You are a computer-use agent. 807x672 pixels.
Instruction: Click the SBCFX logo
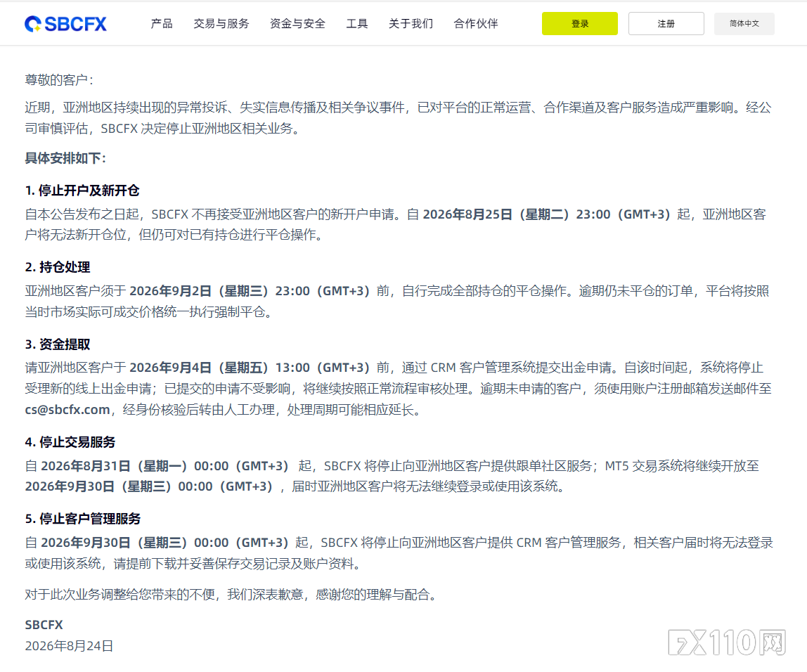pyautogui.click(x=66, y=24)
